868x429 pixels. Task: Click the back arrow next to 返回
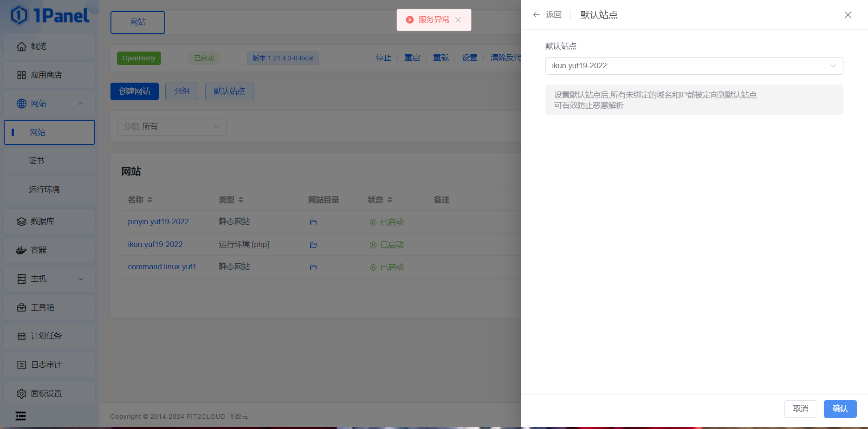pyautogui.click(x=537, y=15)
